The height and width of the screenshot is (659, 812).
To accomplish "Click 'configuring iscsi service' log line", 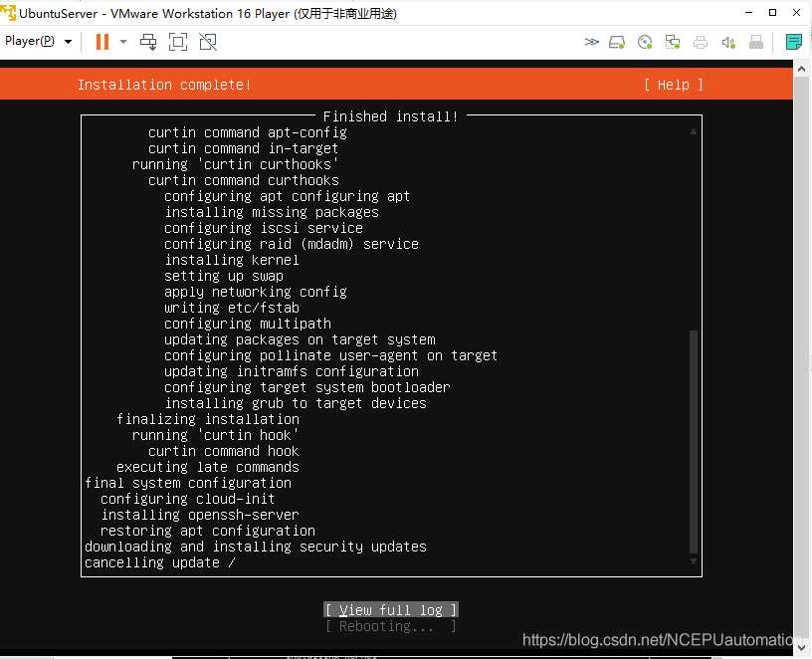I will coord(264,228).
